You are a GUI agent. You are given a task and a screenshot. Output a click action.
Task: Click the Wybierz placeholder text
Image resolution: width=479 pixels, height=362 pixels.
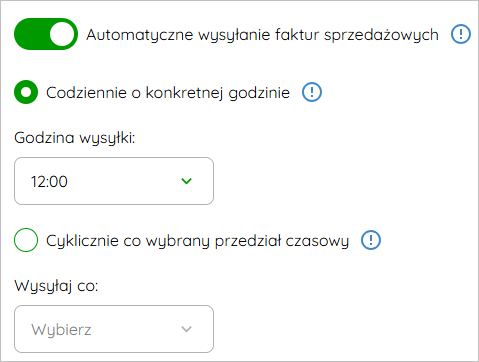(61, 330)
